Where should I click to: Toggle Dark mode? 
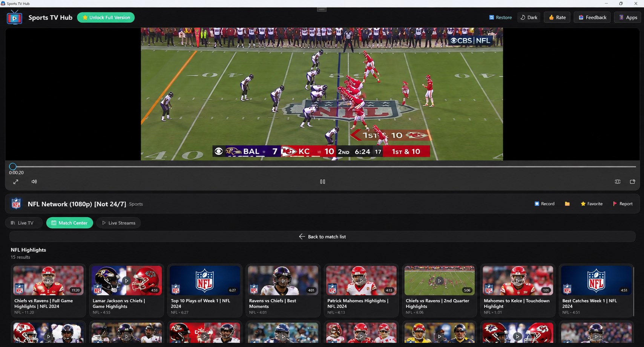click(x=529, y=17)
